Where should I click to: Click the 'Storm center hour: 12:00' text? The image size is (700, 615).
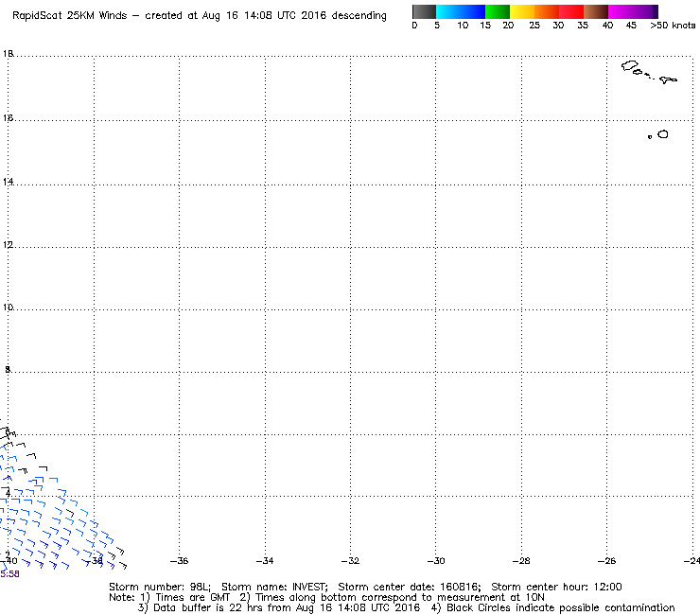tap(556, 587)
